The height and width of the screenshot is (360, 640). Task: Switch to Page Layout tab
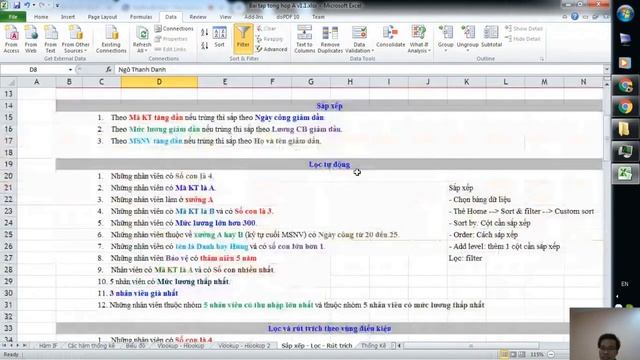[102, 17]
